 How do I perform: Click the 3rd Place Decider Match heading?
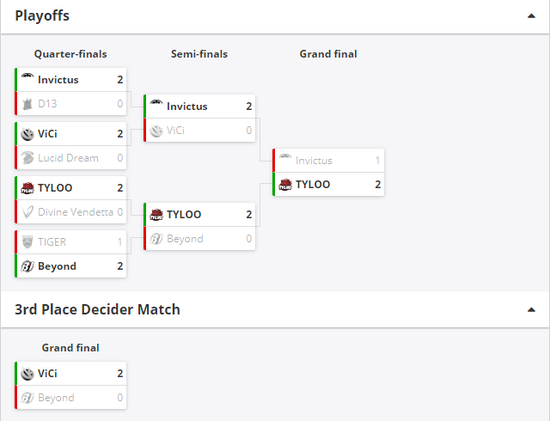pyautogui.click(x=97, y=309)
